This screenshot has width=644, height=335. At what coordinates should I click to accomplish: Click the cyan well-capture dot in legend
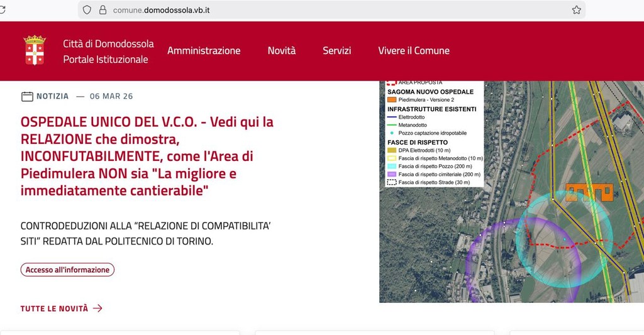392,133
